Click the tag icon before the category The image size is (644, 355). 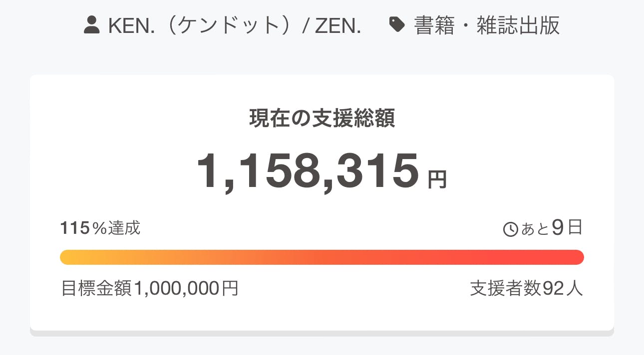(x=397, y=25)
